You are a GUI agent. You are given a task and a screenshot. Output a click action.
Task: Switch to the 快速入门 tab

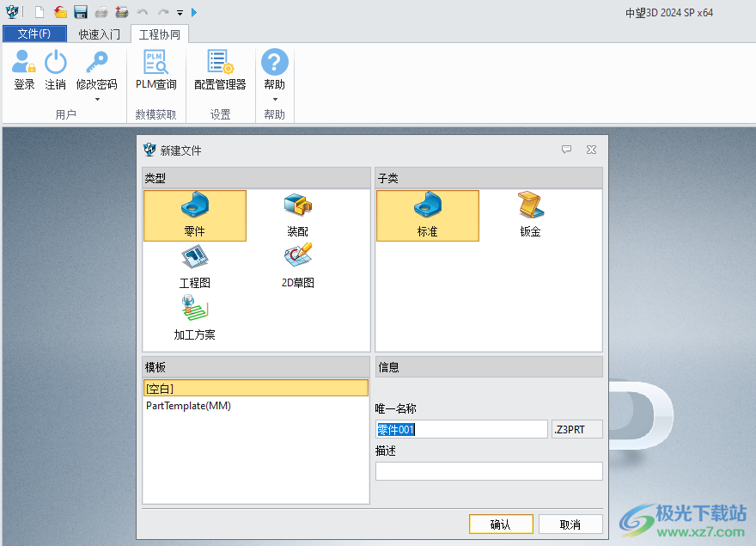click(100, 34)
